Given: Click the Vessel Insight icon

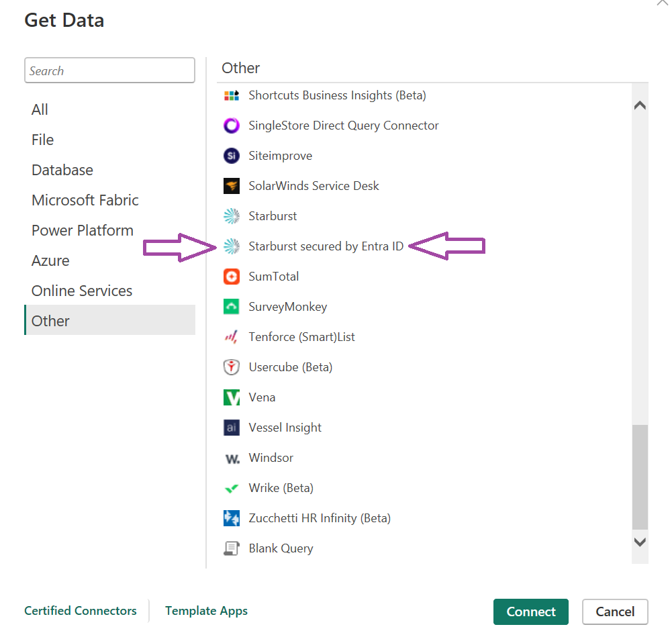Looking at the screenshot, I should (232, 428).
